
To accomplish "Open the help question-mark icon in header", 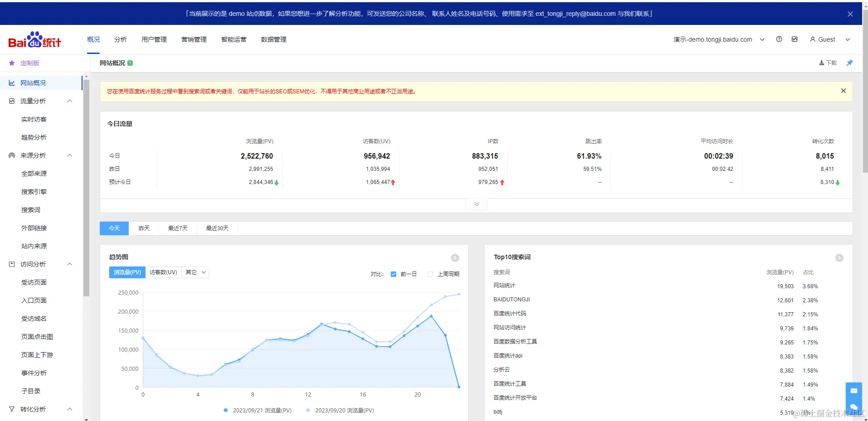I will 779,39.
